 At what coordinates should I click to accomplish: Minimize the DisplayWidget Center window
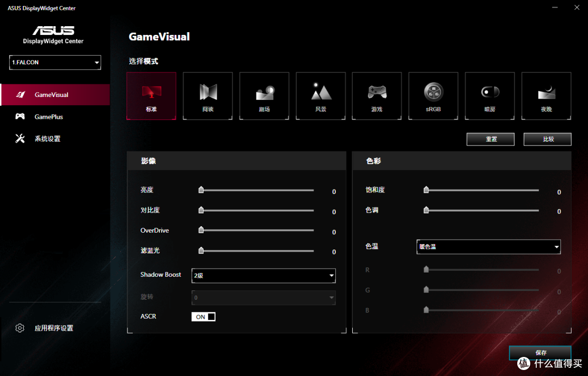(x=555, y=8)
